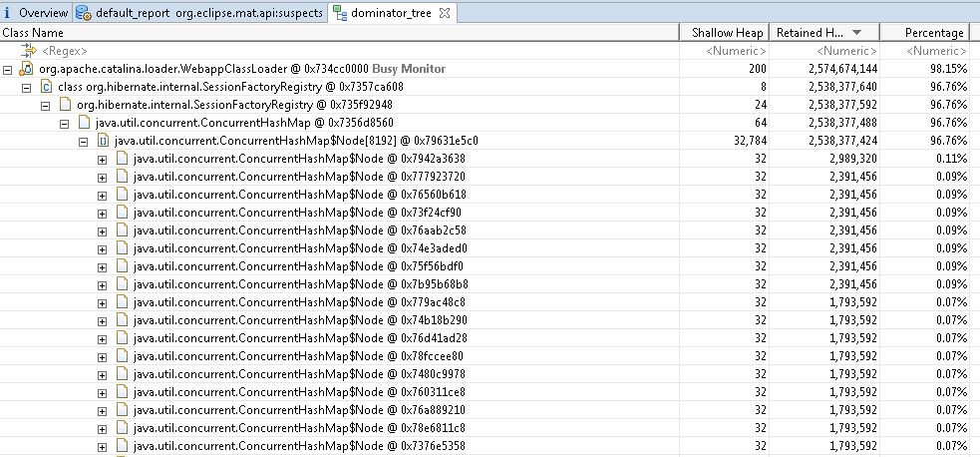The width and height of the screenshot is (980, 457).
Task: Expand node @ 0x76560b618
Action: (102, 196)
